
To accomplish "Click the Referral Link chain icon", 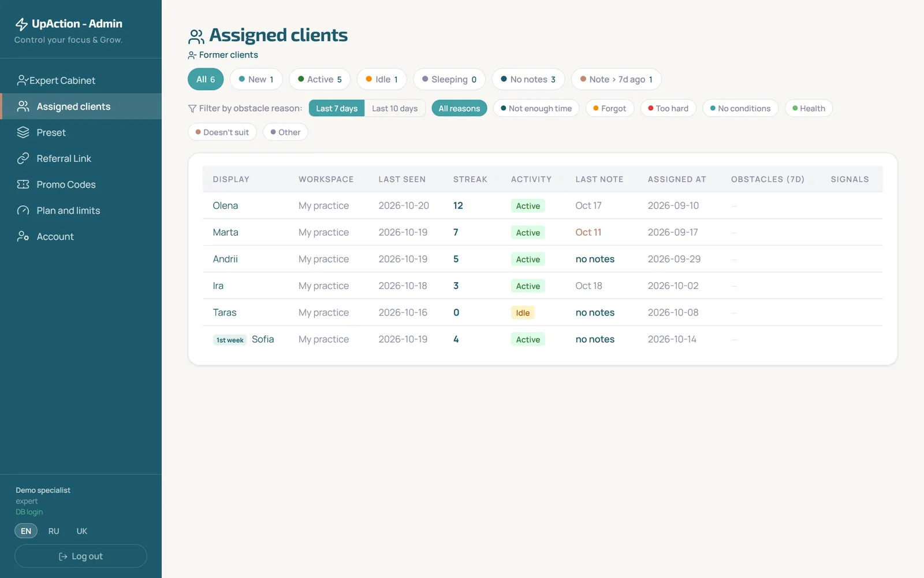I will 23,158.
